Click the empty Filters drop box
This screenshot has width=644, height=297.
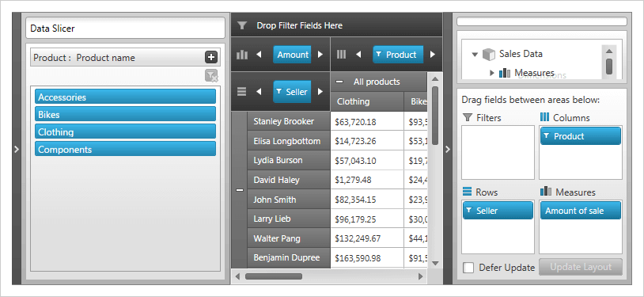[498, 152]
